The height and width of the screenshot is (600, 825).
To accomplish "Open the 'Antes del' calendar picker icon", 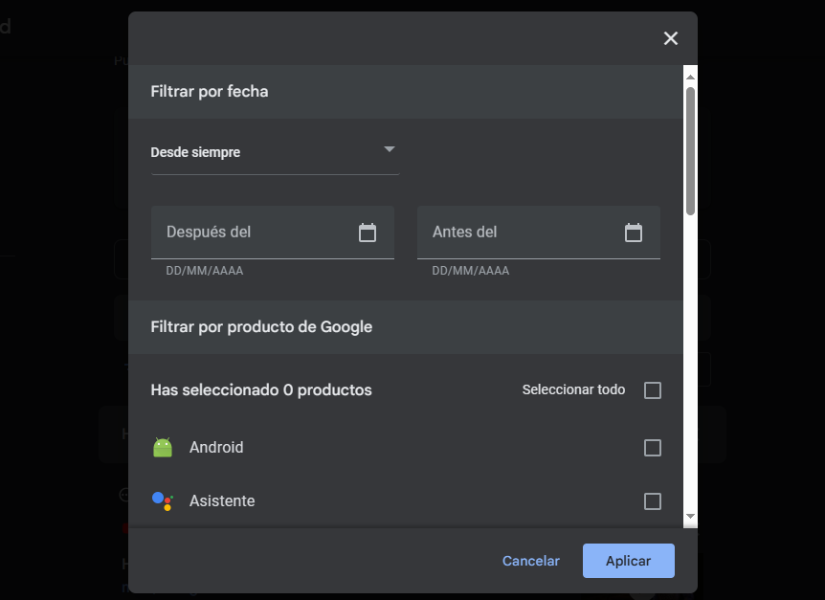I will pos(633,232).
